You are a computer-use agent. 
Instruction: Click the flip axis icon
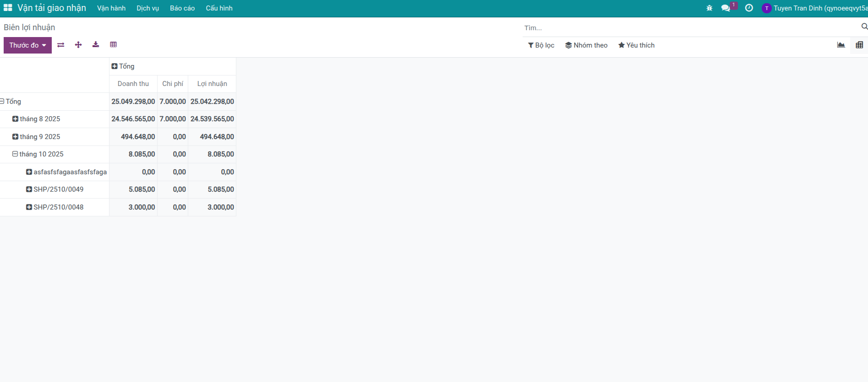pos(61,45)
